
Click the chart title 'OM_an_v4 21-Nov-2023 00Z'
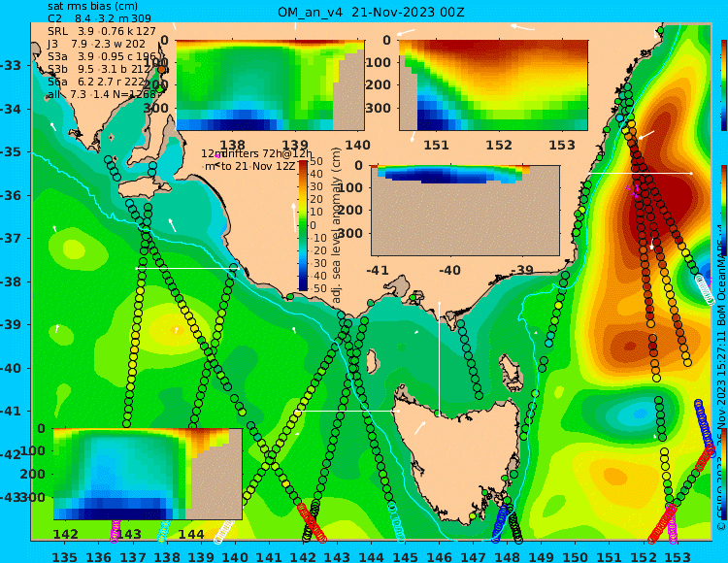371,12
